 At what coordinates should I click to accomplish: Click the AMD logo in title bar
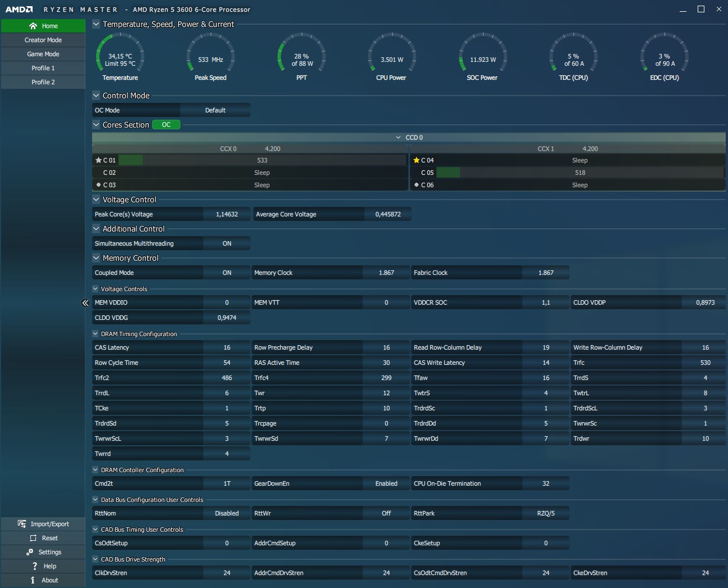19,10
